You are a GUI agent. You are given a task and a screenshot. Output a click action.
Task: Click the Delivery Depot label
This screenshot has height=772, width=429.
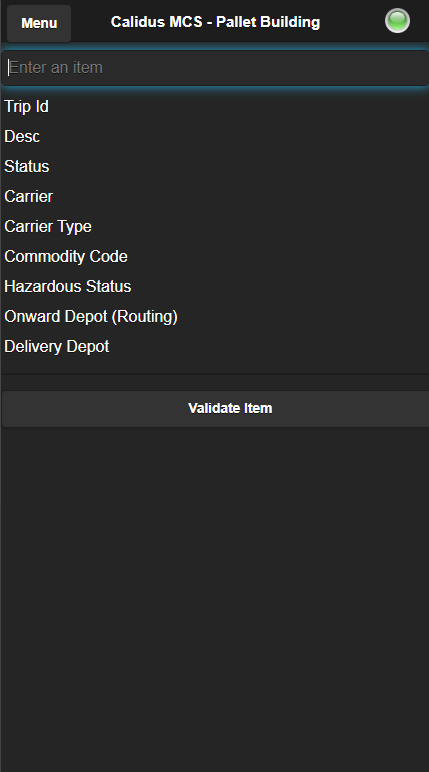[x=57, y=347]
